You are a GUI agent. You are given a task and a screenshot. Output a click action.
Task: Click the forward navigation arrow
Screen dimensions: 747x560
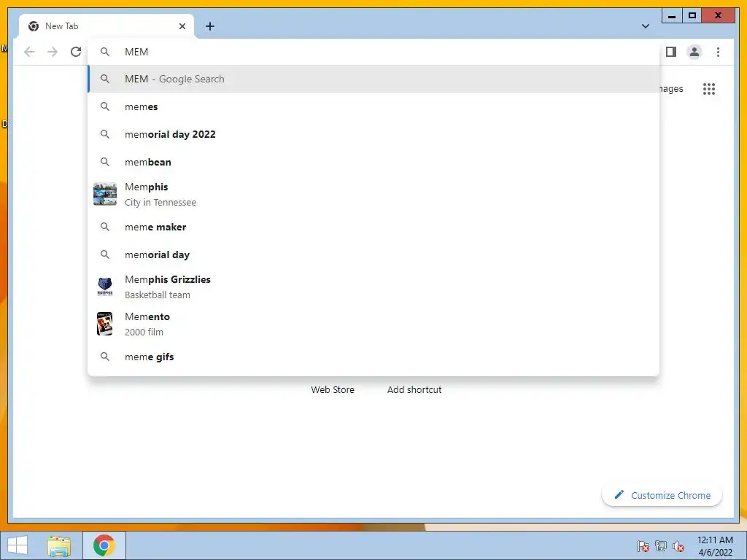(x=53, y=52)
